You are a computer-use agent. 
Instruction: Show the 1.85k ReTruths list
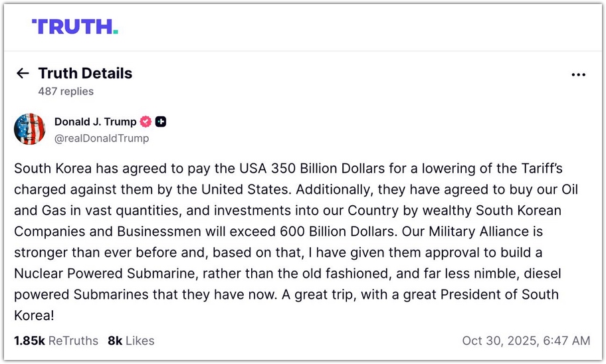click(x=56, y=341)
